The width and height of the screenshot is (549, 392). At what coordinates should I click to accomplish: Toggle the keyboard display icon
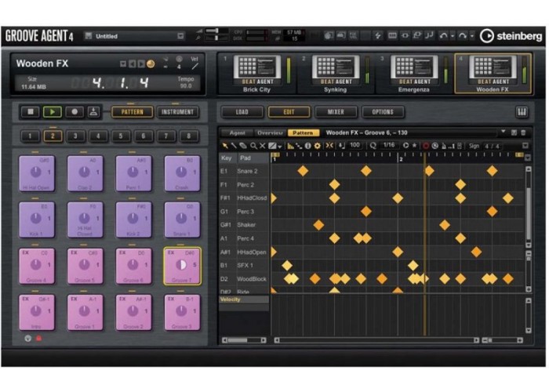click(522, 112)
